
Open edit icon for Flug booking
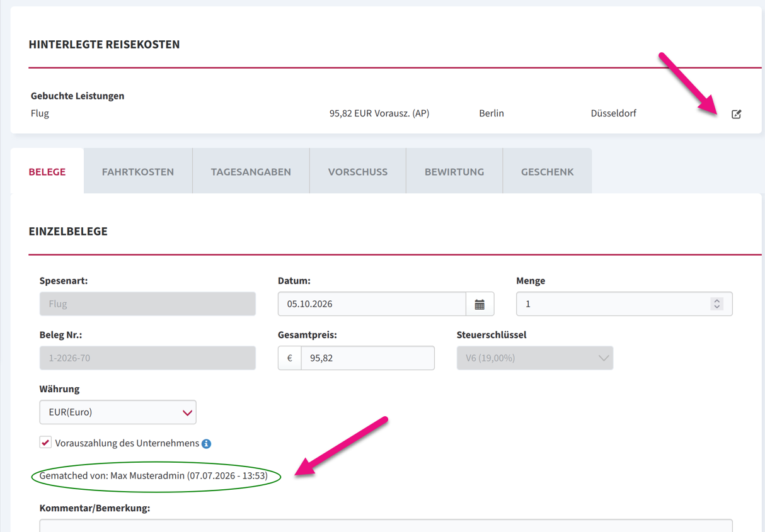tap(736, 114)
